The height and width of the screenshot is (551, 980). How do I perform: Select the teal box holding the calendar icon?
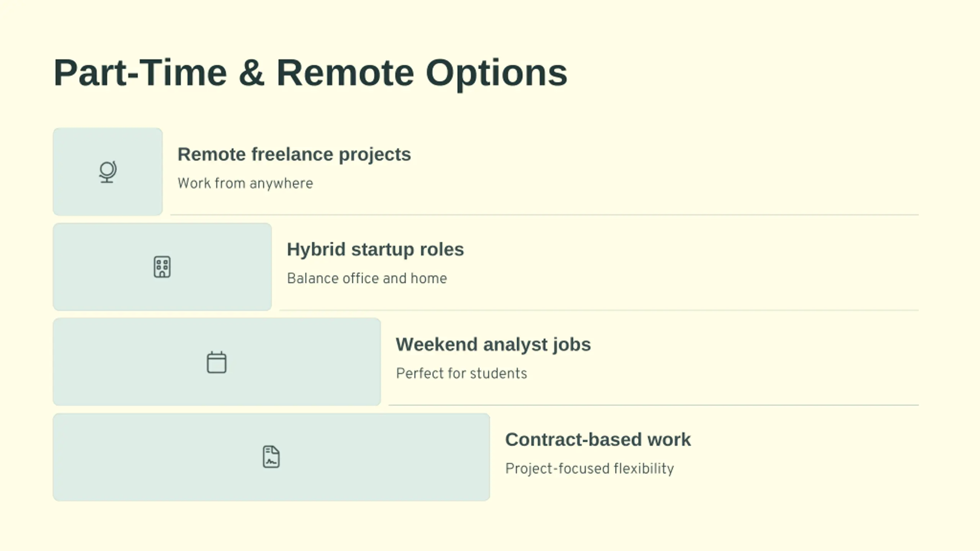217,362
